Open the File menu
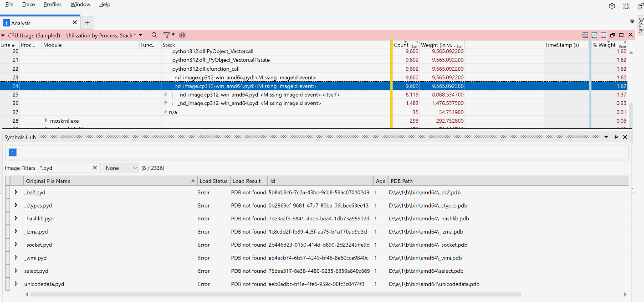Image resolution: width=644 pixels, height=302 pixels. pos(9,4)
